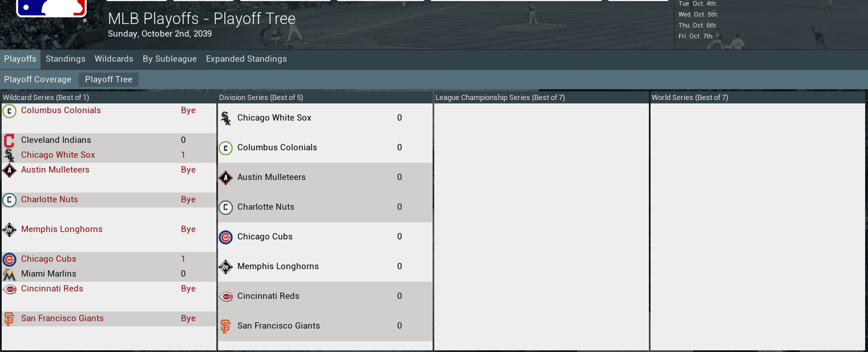Click Chicago Cubs logo in Wildcard Series
Image resolution: width=868 pixels, height=352 pixels.
point(9,259)
